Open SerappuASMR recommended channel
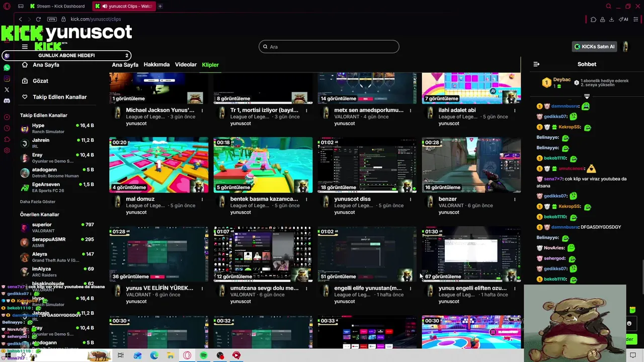The image size is (644, 362). tap(57, 242)
